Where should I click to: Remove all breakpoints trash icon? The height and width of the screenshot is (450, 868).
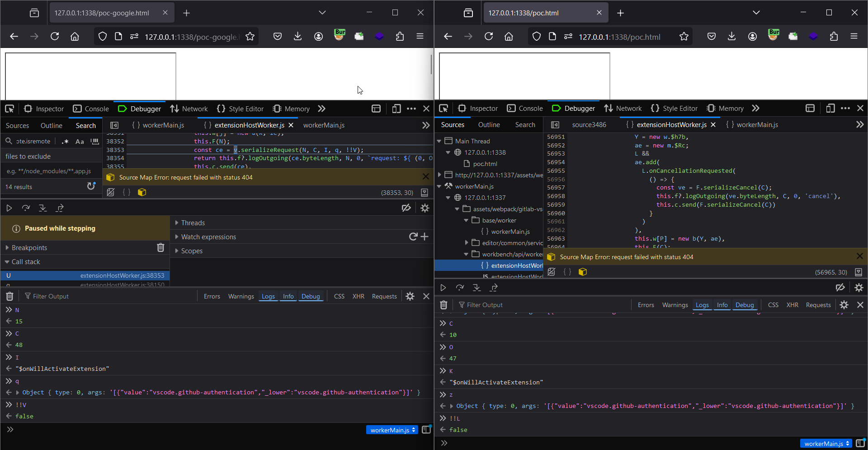(160, 247)
